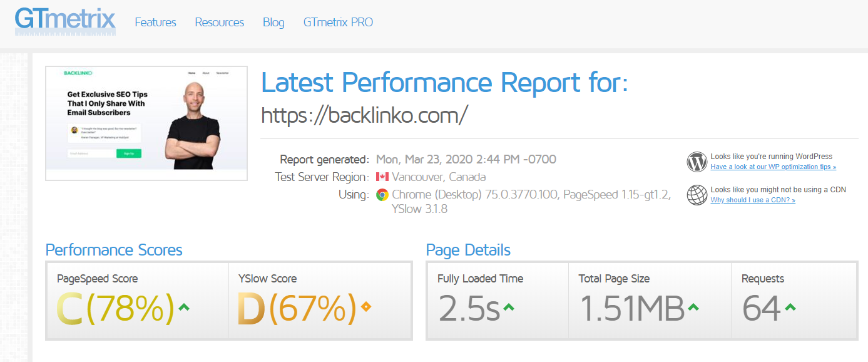Image resolution: width=868 pixels, height=362 pixels.
Task: Click the 'Test Server Region:' label
Action: 322,177
